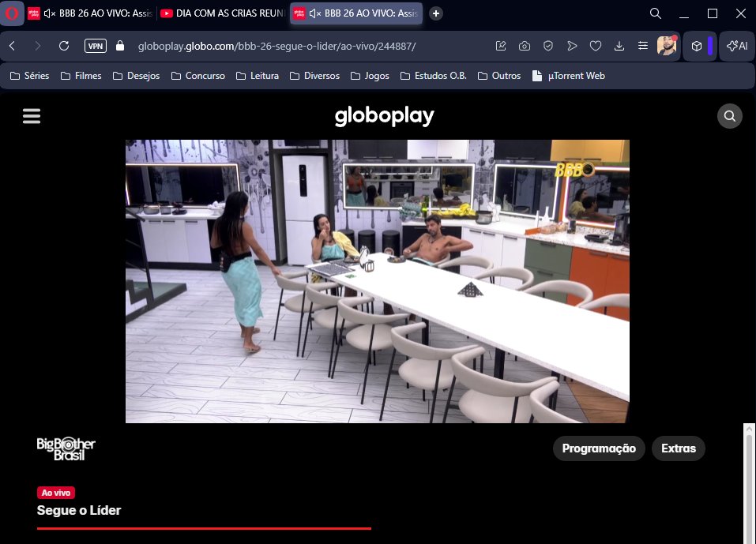Add page to bookmarks heart icon
The width and height of the screenshot is (756, 544).
click(596, 46)
